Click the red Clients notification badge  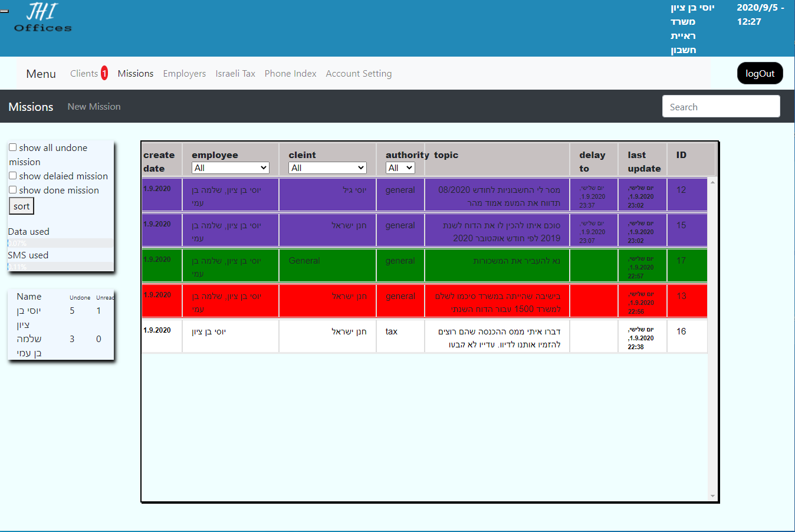tap(104, 73)
